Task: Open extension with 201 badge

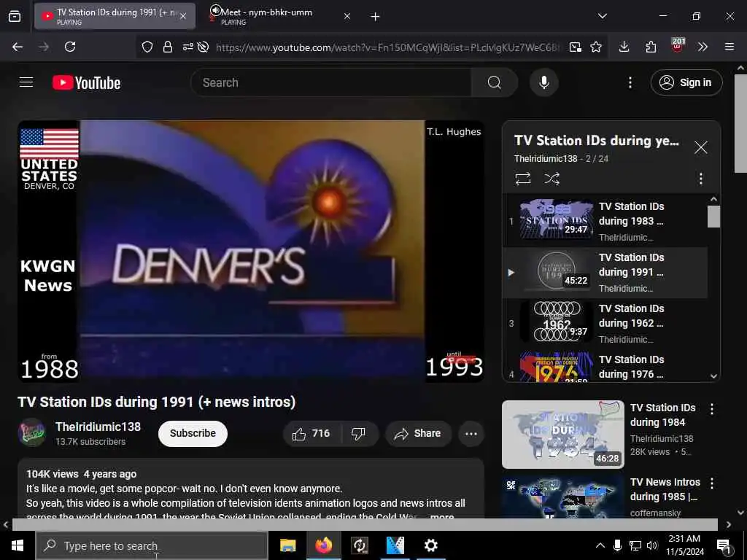Action: 677,46
